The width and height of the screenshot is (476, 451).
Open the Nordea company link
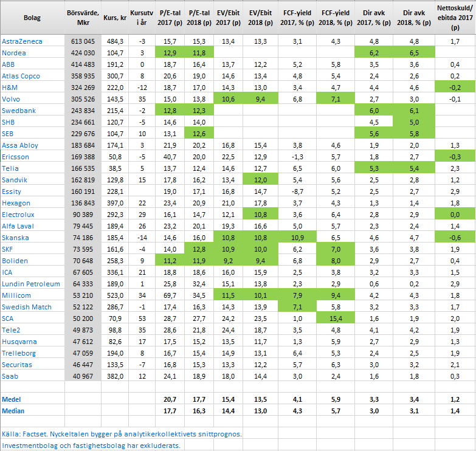pos(13,53)
